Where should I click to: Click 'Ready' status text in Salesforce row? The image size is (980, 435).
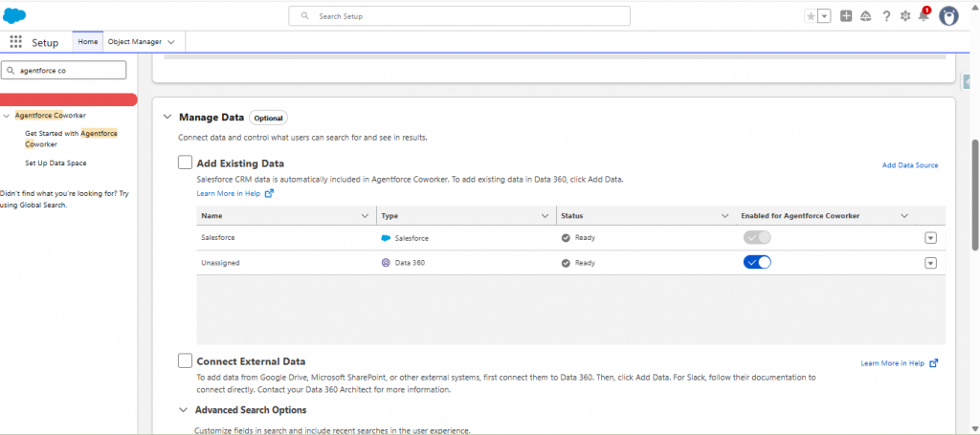(x=585, y=238)
